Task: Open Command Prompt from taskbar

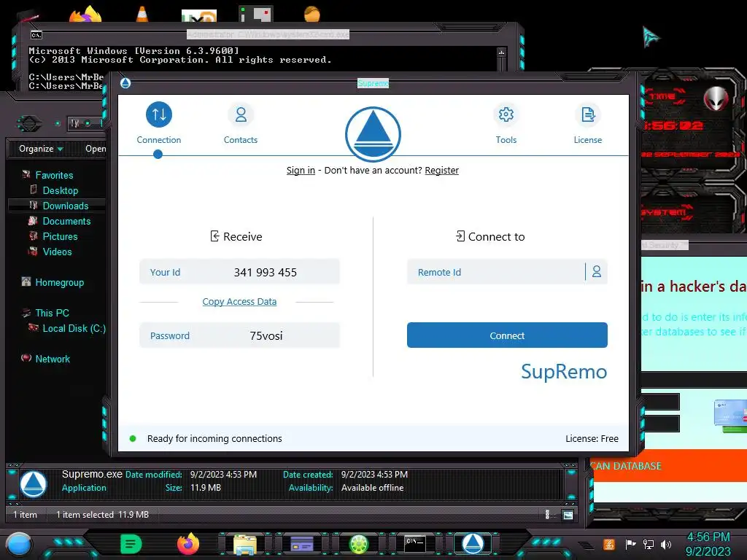Action: click(415, 544)
